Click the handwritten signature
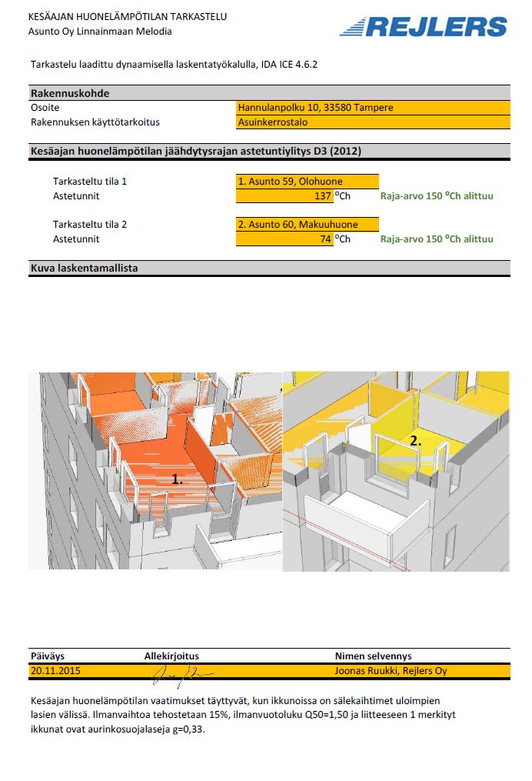 coord(181,675)
